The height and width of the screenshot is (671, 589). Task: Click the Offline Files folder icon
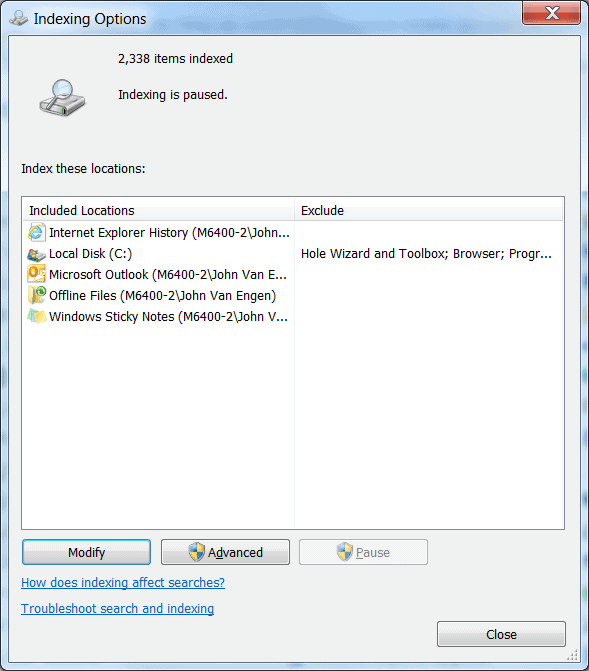click(36, 295)
